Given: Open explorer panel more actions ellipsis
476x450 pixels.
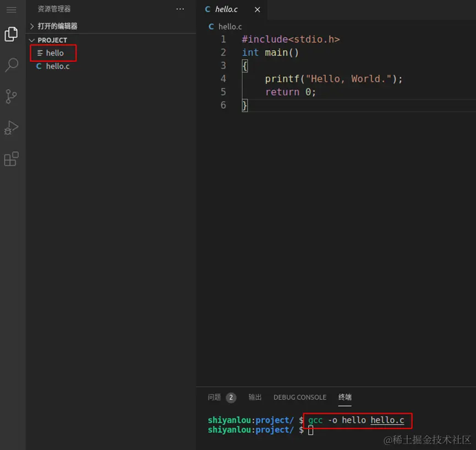Looking at the screenshot, I should pos(180,9).
